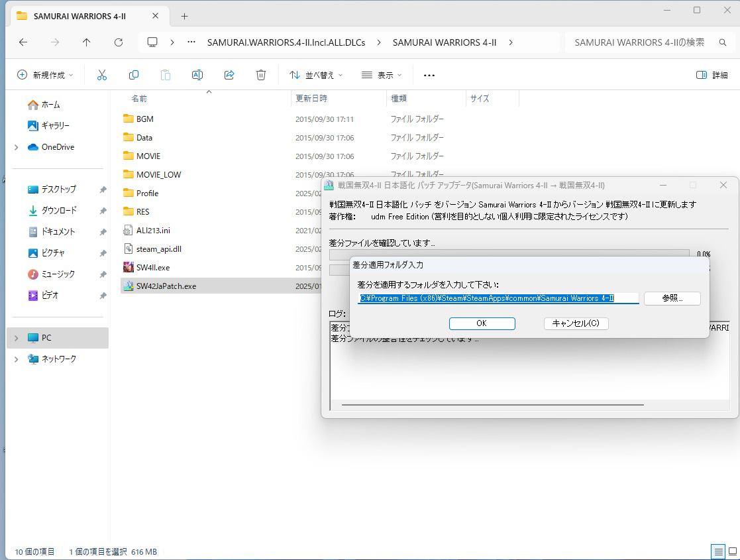Open ドキュメント in quick access
Image resolution: width=740 pixels, height=560 pixels.
tap(52, 232)
